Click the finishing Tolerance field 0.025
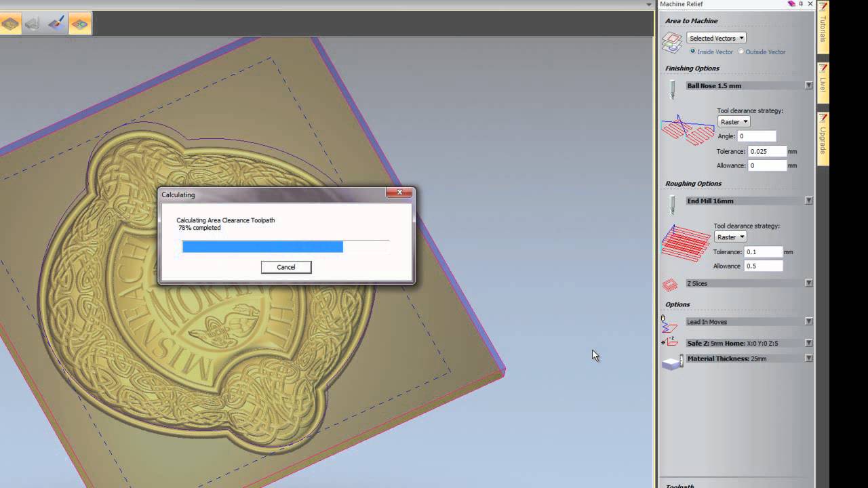Viewport: 868px width, 488px height. (x=768, y=151)
